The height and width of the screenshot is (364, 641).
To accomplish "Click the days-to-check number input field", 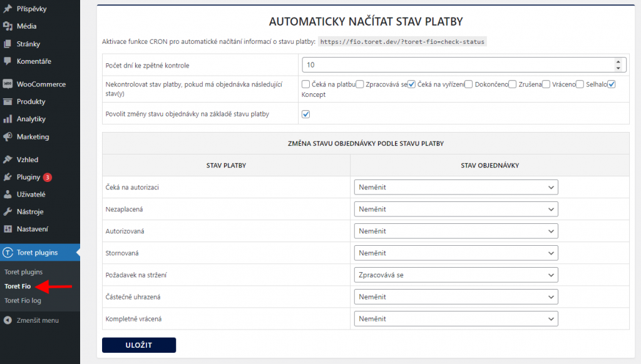I will pyautogui.click(x=464, y=65).
